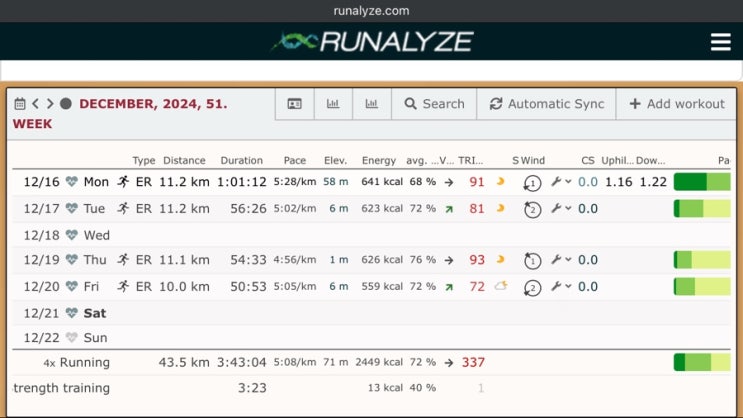The width and height of the screenshot is (743, 418).
Task: Open the hamburger navigation menu
Action: pos(720,42)
